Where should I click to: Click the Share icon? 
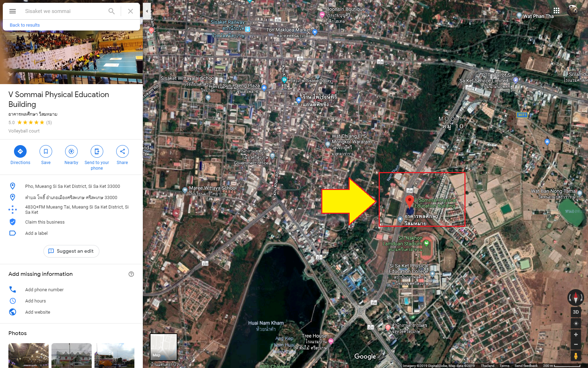pos(122,151)
